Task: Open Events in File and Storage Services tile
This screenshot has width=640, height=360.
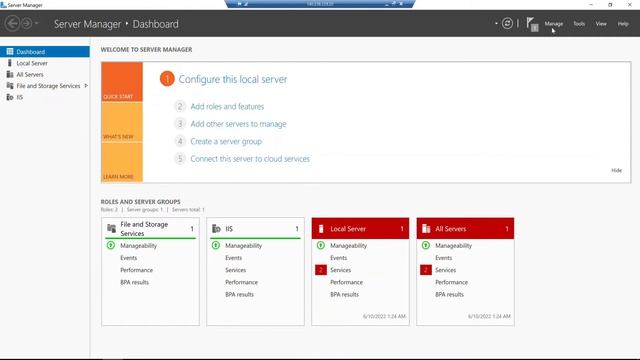Action: (x=129, y=258)
